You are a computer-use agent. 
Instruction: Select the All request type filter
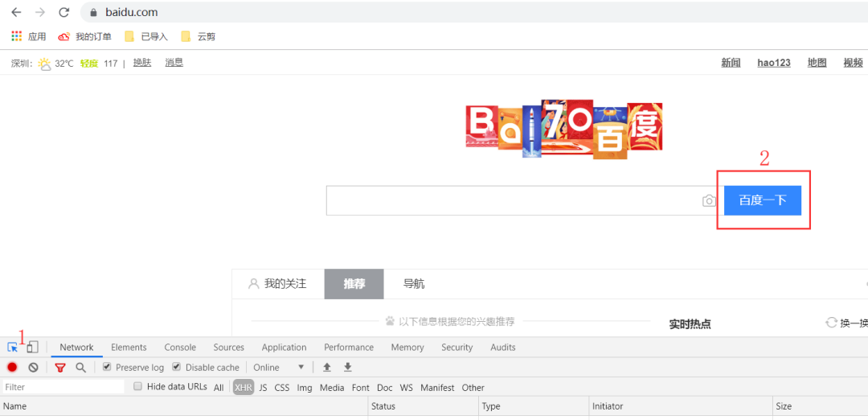click(x=219, y=387)
